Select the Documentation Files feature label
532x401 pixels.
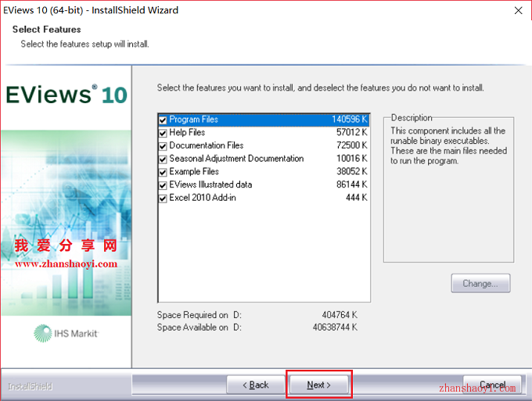click(207, 145)
